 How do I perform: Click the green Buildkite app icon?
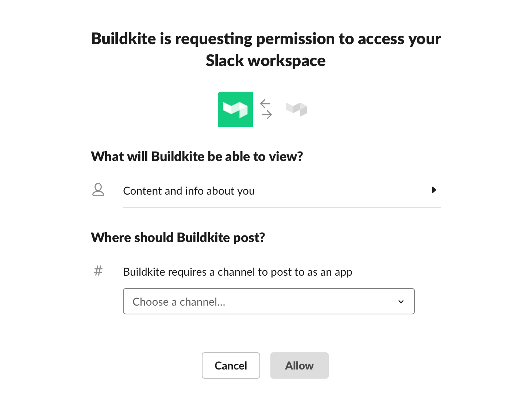[235, 109]
